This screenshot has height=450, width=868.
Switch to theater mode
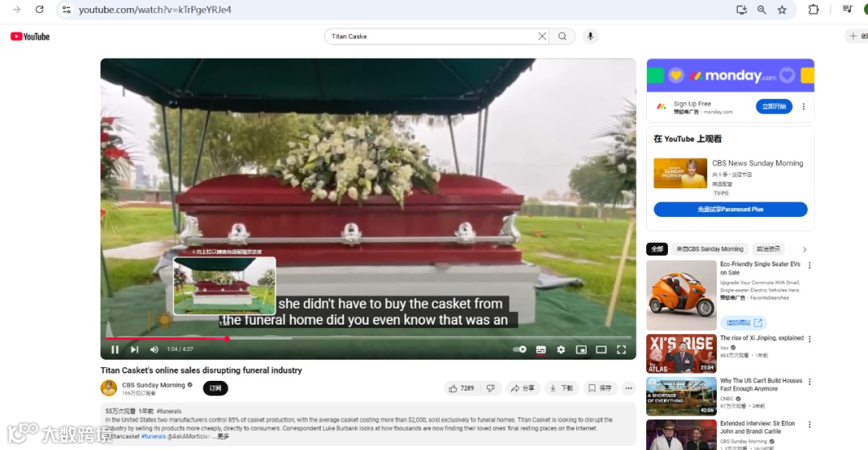(x=601, y=350)
